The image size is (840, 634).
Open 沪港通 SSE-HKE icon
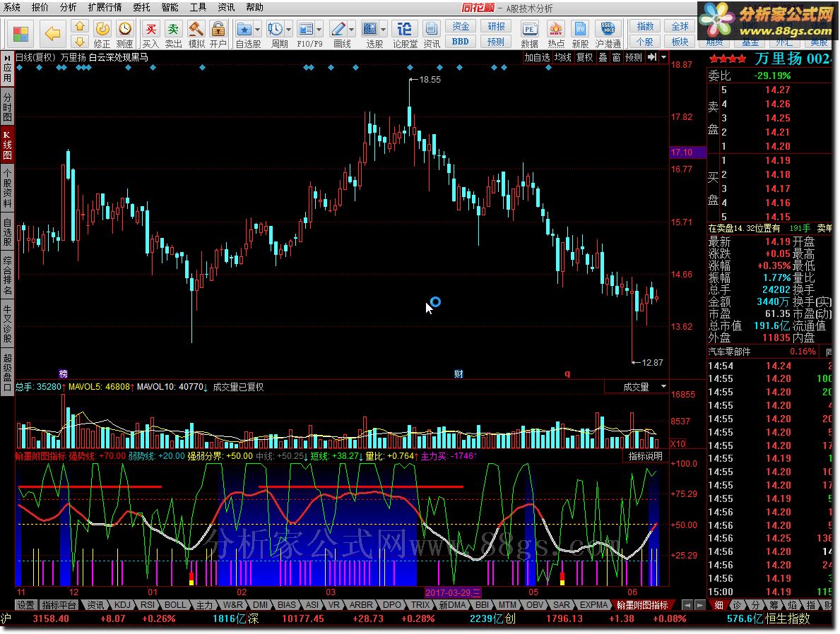608,35
